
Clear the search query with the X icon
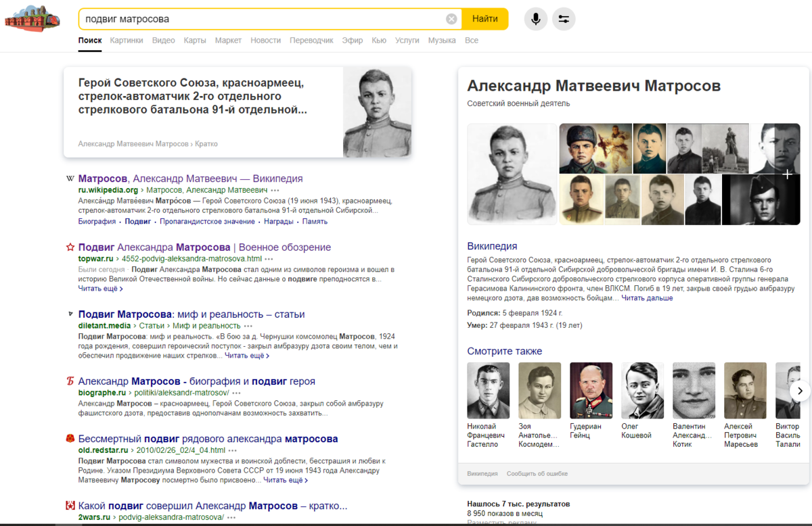(451, 19)
